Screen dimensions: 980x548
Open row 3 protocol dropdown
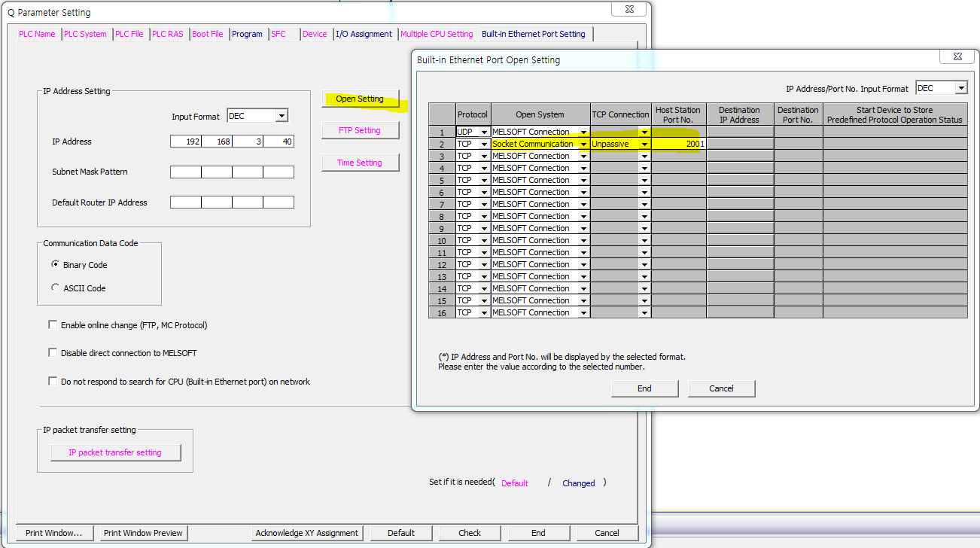pos(484,156)
